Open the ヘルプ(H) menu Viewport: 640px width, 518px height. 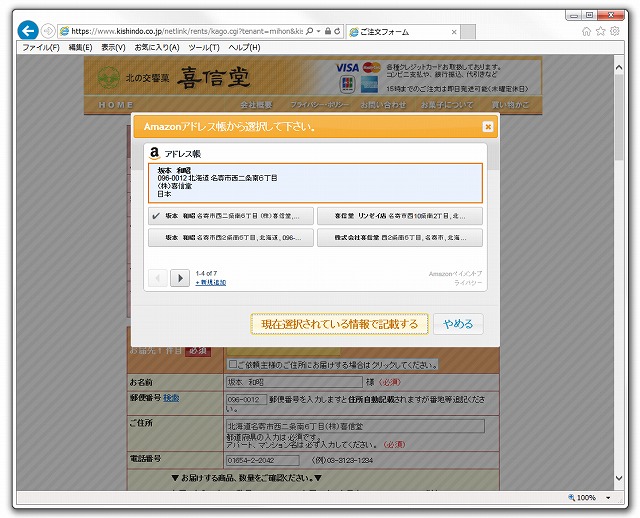[x=244, y=47]
